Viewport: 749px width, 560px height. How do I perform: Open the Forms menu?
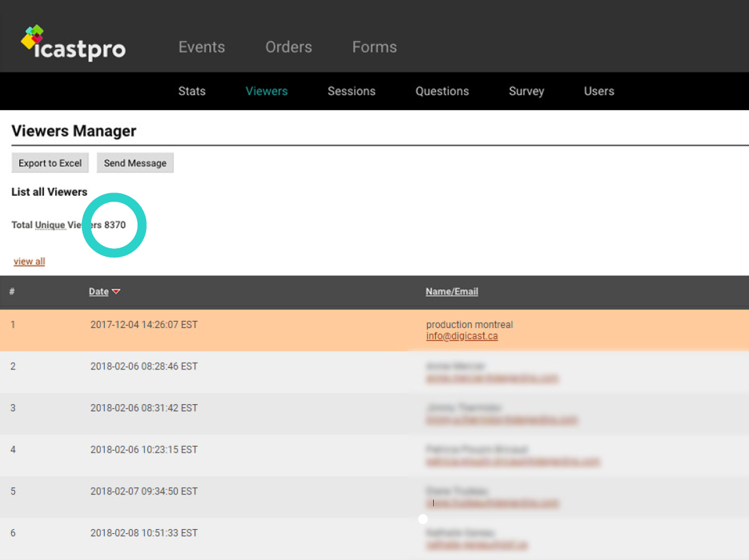click(x=374, y=47)
